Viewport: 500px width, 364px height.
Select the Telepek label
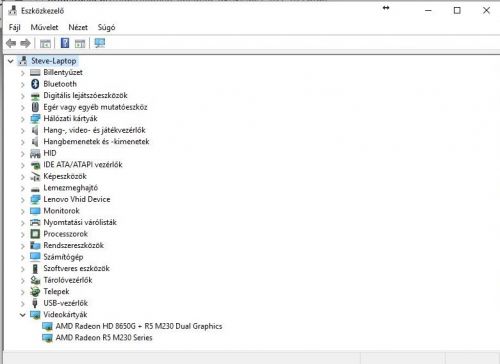[56, 292]
